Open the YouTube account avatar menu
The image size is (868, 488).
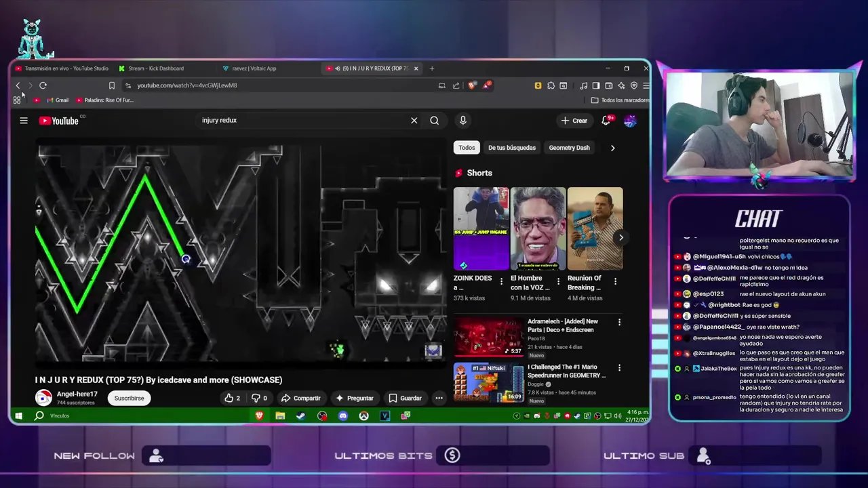tap(630, 121)
